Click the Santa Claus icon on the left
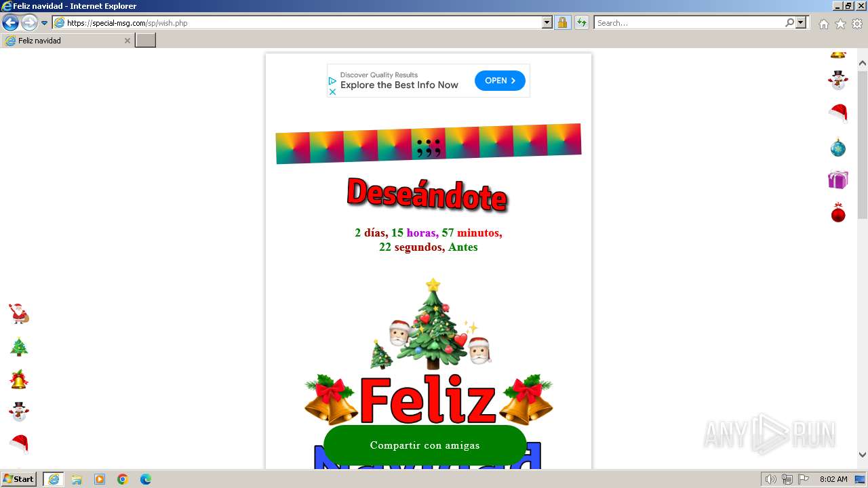 click(19, 314)
